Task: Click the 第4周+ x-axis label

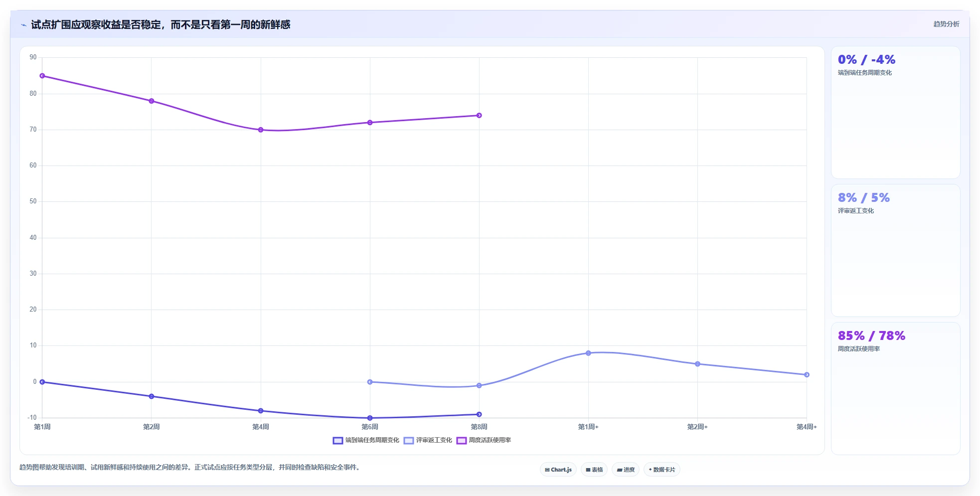Action: pos(807,427)
